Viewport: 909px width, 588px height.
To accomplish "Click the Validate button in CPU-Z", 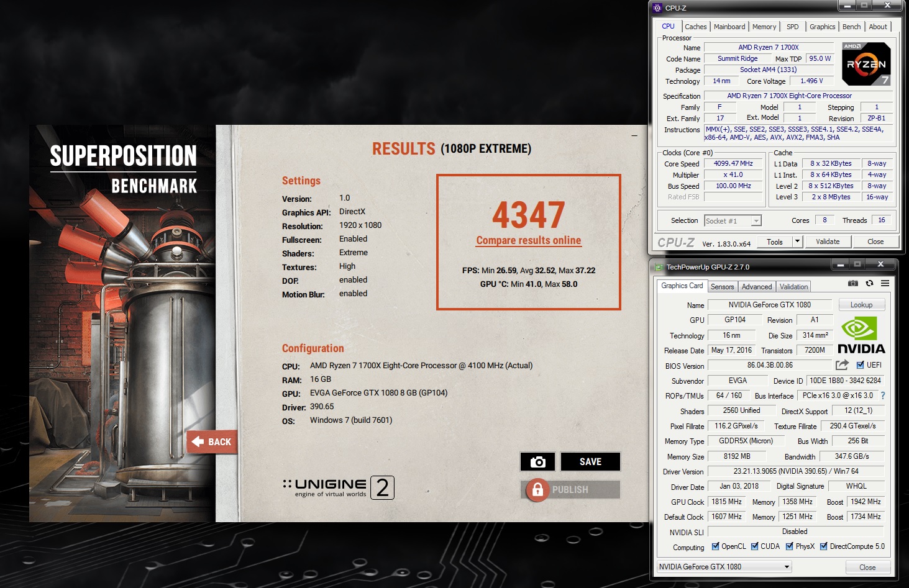I will (x=828, y=242).
